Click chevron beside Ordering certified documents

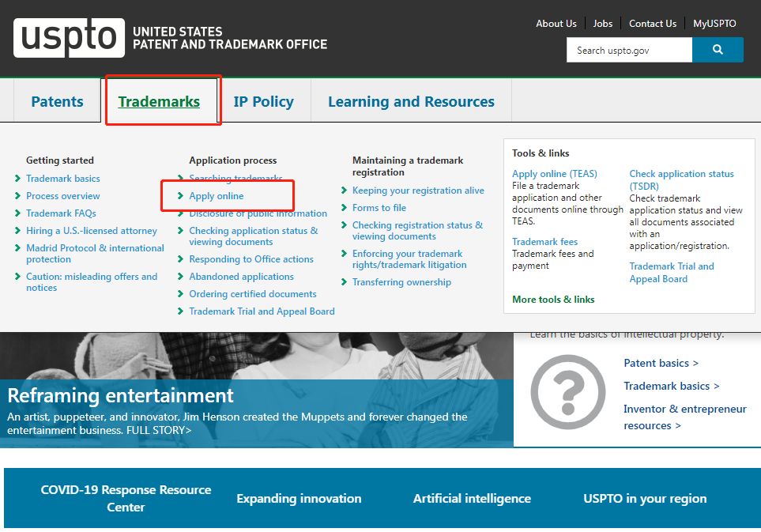[x=180, y=294]
